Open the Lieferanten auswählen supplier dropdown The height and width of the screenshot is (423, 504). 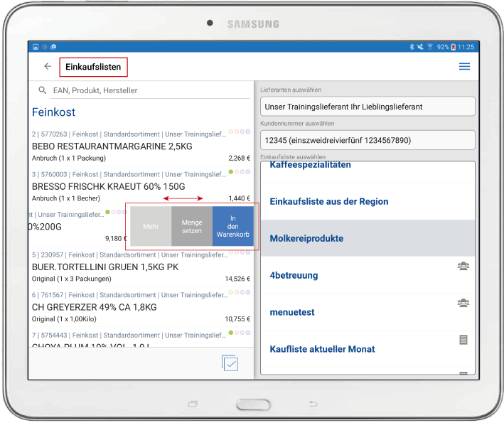click(368, 107)
